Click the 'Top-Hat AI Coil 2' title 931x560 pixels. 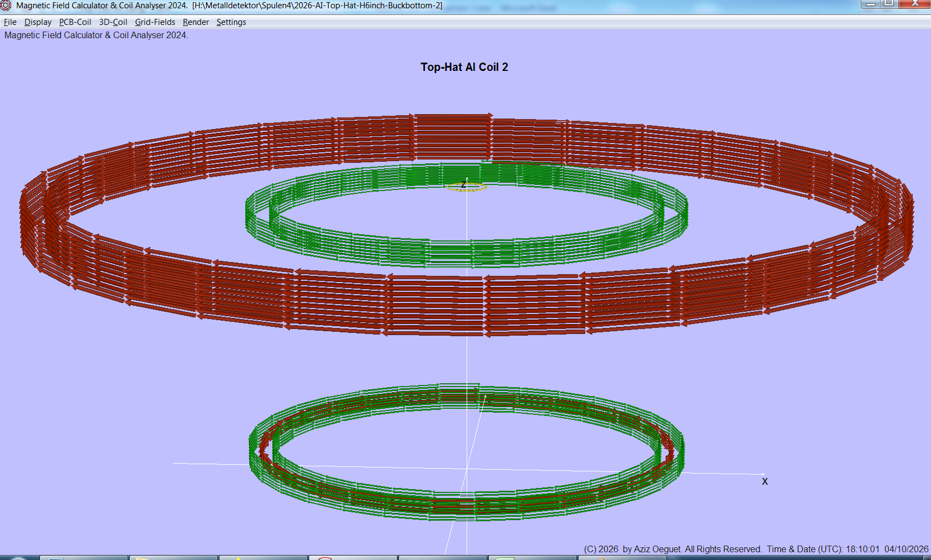[x=464, y=67]
